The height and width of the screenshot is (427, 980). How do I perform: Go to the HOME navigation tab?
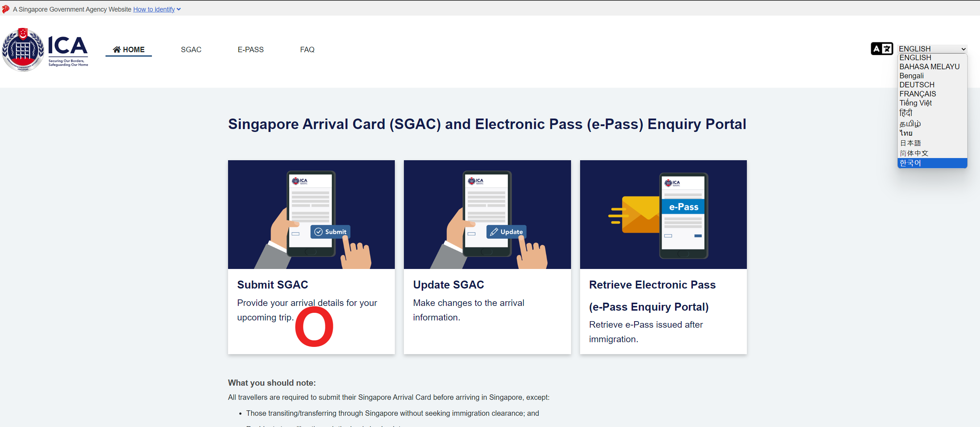[129, 49]
